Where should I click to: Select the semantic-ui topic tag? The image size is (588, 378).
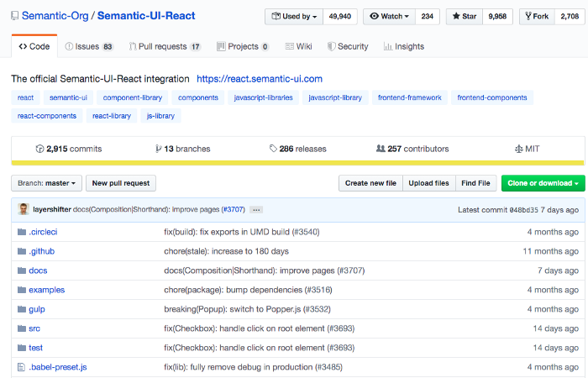click(68, 97)
